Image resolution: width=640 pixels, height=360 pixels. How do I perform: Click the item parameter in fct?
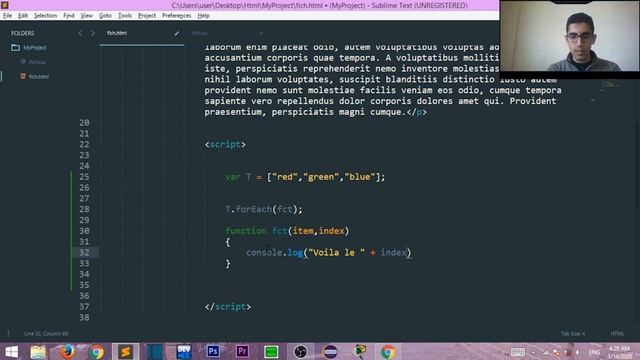(303, 231)
